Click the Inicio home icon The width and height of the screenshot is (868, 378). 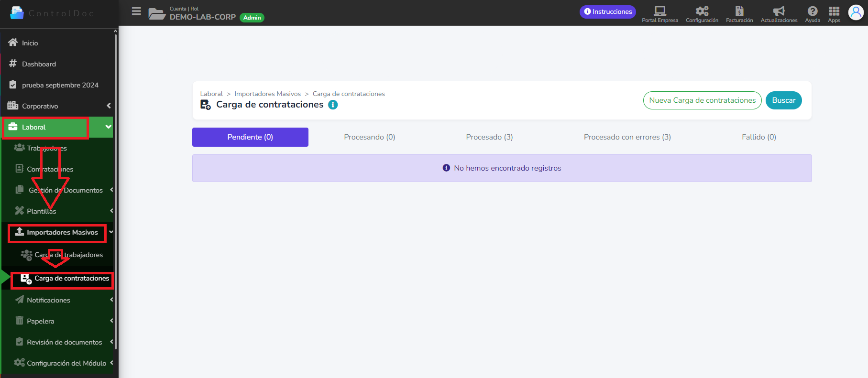click(13, 43)
